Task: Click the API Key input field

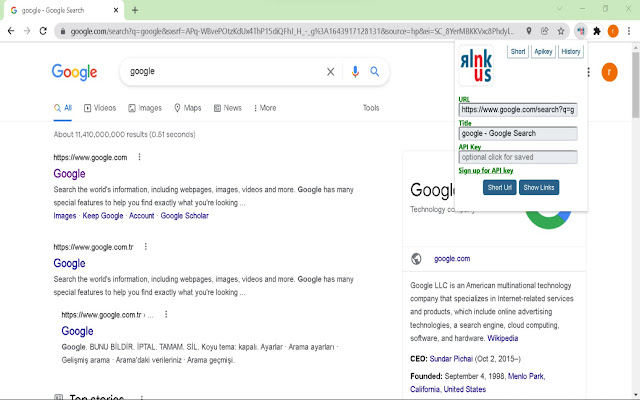Action: click(518, 157)
